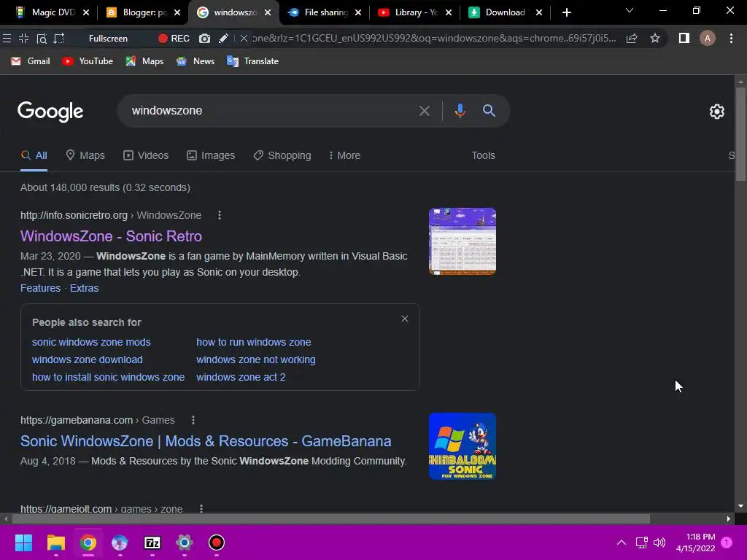
Task: Open WindowsZone - Sonic Retro result
Action: (111, 236)
